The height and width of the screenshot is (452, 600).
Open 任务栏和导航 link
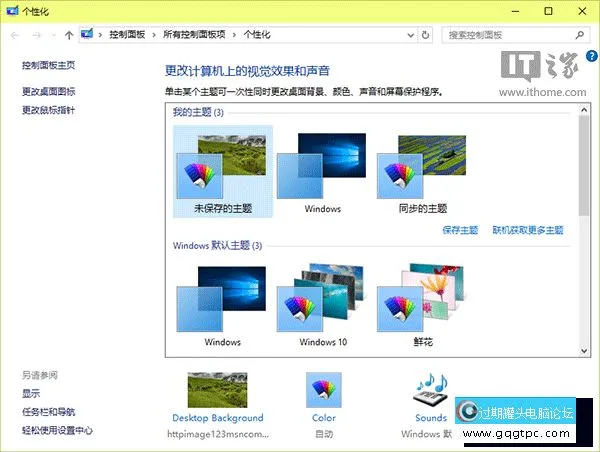(x=48, y=412)
